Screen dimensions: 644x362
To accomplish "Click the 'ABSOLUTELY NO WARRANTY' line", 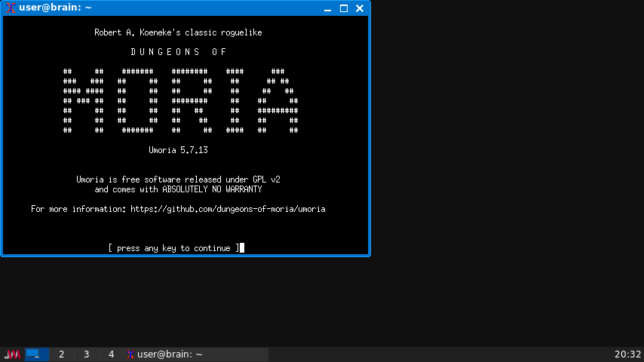I will pyautogui.click(x=178, y=189).
